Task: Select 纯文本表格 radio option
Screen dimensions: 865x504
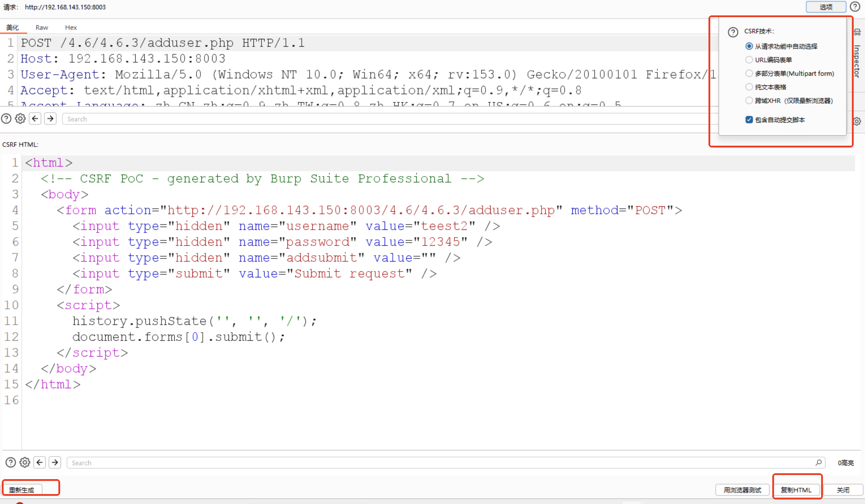Action: coord(749,87)
